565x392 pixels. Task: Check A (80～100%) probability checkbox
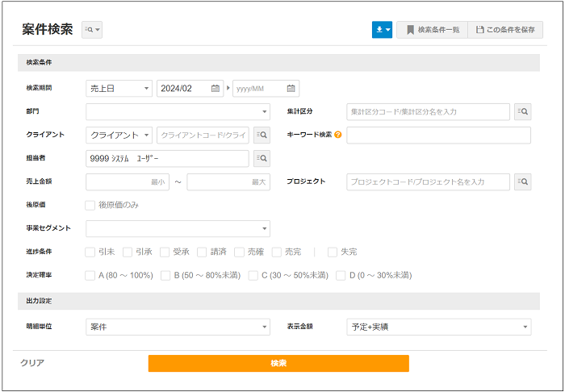pos(90,275)
